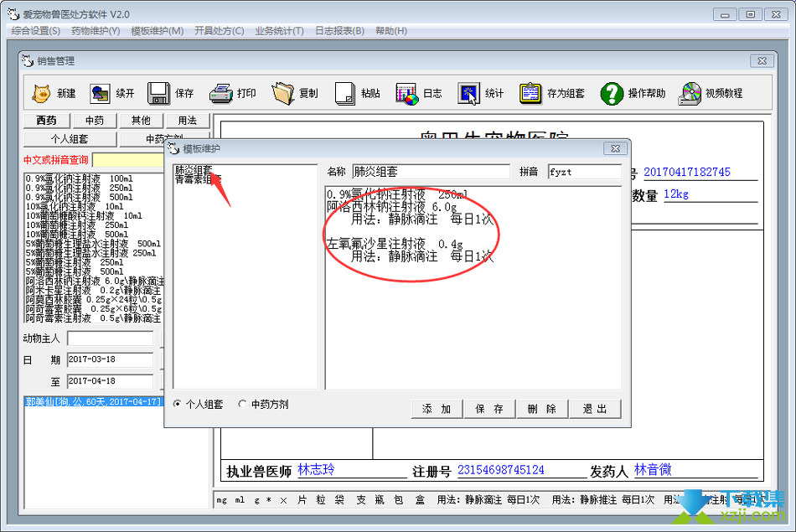Insert unit mg from bottom bar
Image resolution: width=796 pixels, height=532 pixels.
tap(222, 500)
